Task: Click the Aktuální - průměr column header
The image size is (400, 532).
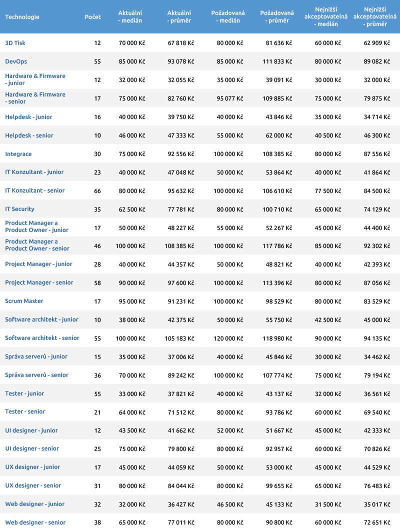Action: pos(179,16)
